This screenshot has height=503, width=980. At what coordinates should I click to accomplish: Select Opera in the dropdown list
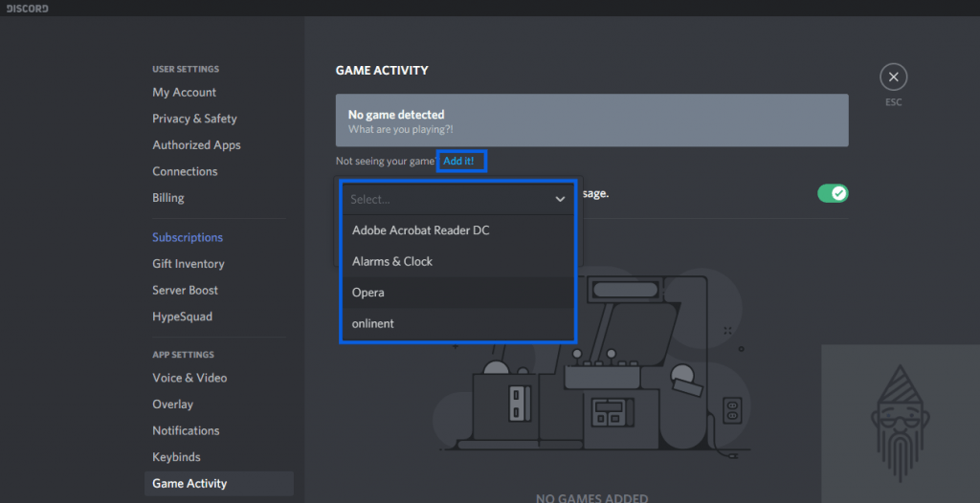457,293
